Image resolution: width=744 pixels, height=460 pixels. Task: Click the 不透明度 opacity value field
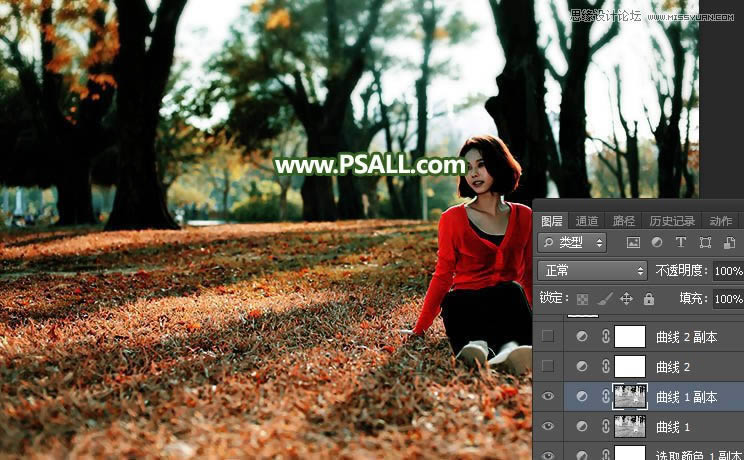click(727, 271)
